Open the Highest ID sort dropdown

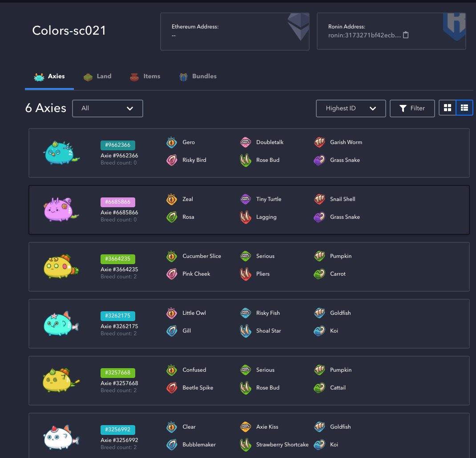[351, 108]
